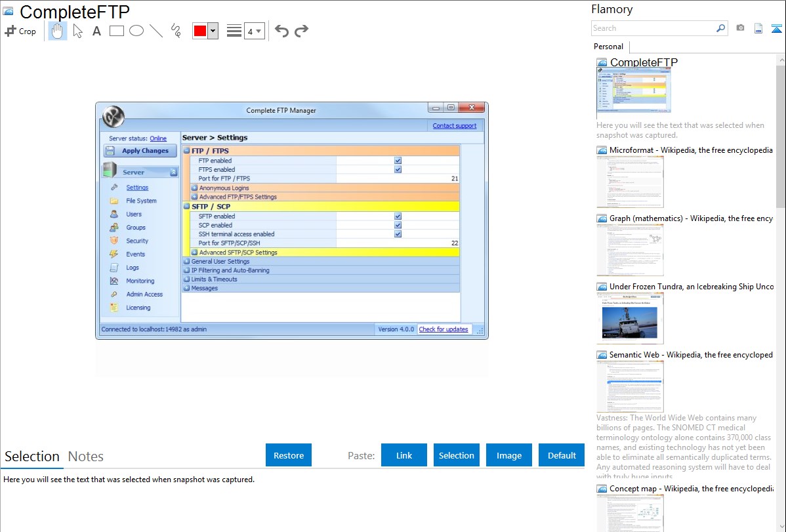Open the Microformat Wikipedia snapshot thumbnail
The width and height of the screenshot is (786, 532).
click(x=630, y=182)
